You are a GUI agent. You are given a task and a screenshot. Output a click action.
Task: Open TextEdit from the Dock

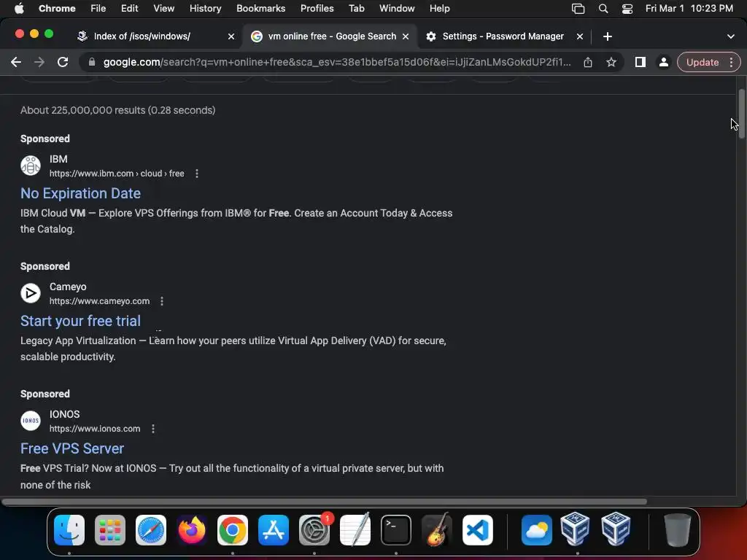coord(355,530)
